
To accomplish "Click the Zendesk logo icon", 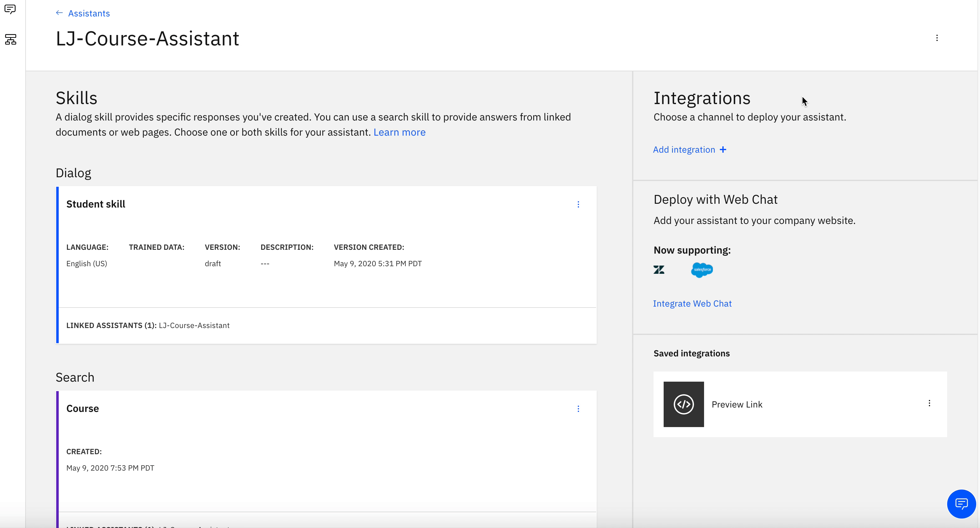I will (659, 270).
